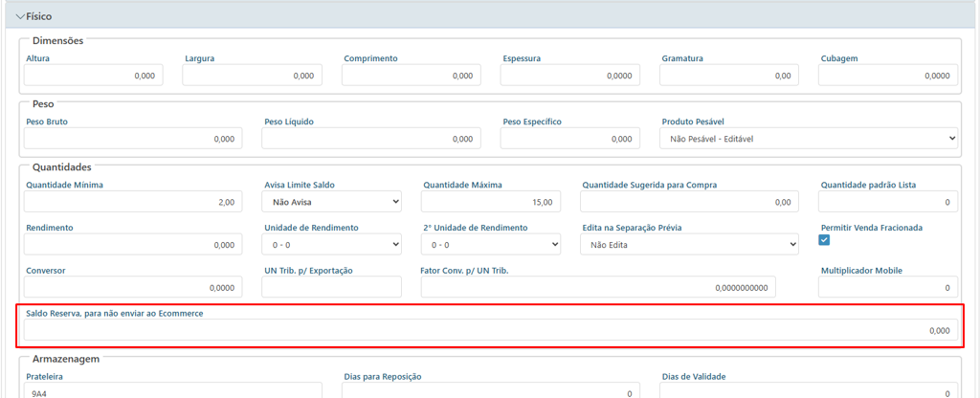980x398 pixels.
Task: Select the Quantidade Mínima field
Action: (x=133, y=202)
